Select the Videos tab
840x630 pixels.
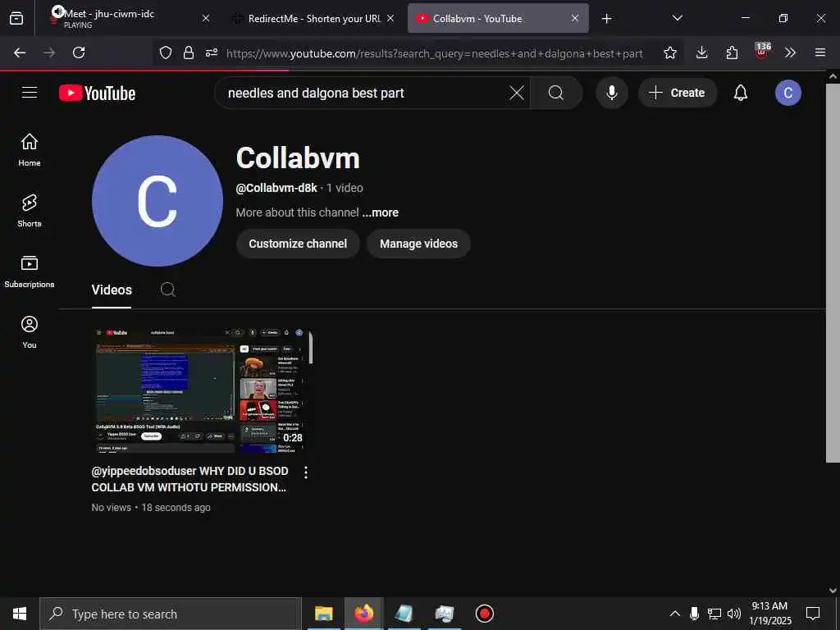click(x=112, y=290)
